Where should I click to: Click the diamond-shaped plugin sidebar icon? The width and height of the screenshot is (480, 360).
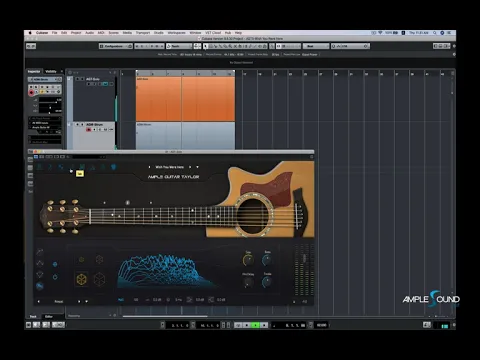click(40, 275)
